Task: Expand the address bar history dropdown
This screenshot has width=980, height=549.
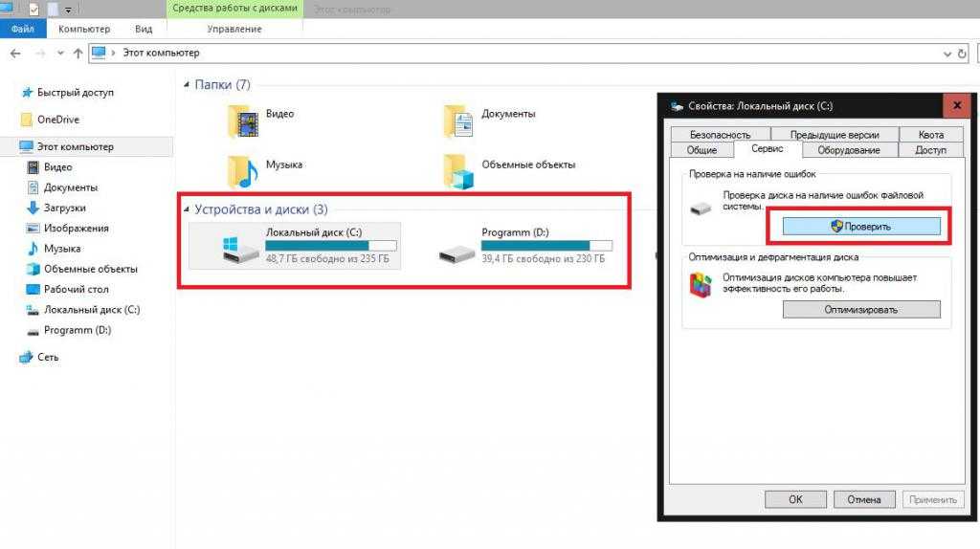Action: [x=947, y=55]
